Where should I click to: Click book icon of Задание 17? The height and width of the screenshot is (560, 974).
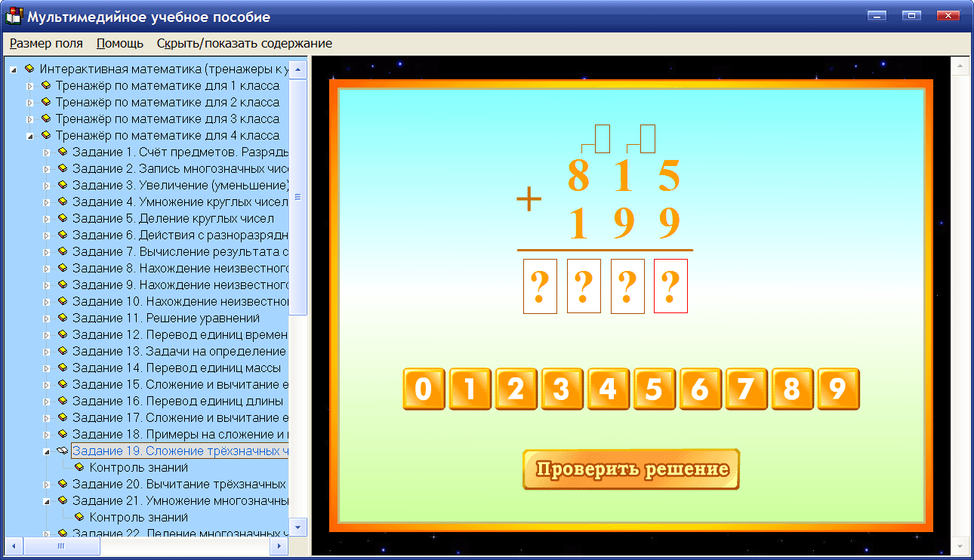[63, 418]
